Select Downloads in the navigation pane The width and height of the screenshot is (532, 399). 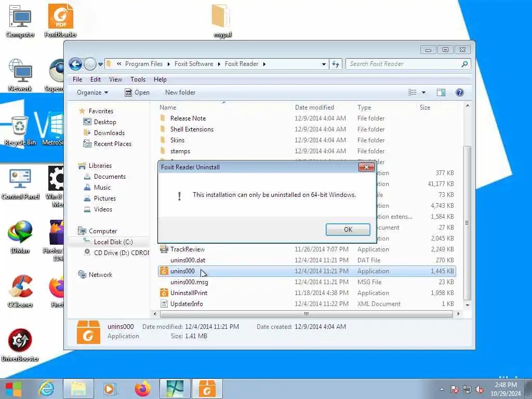[x=109, y=132]
